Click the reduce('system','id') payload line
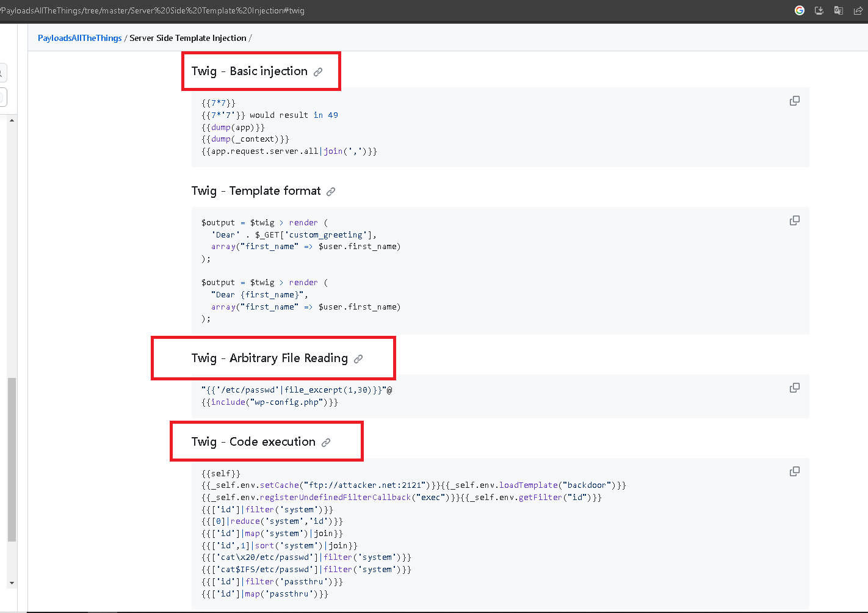This screenshot has height=613, width=868. click(x=272, y=521)
